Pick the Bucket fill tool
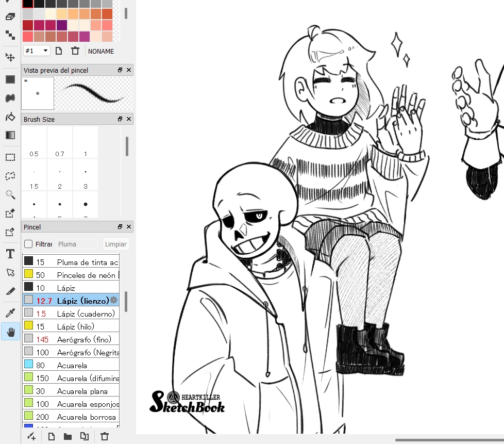504x444 pixels. tap(10, 117)
